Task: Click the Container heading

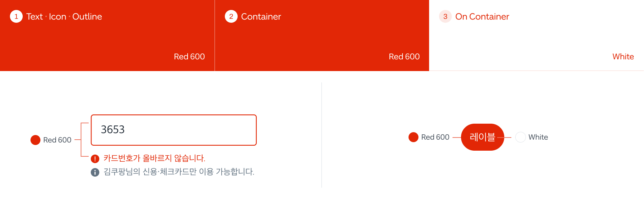Action: (261, 17)
